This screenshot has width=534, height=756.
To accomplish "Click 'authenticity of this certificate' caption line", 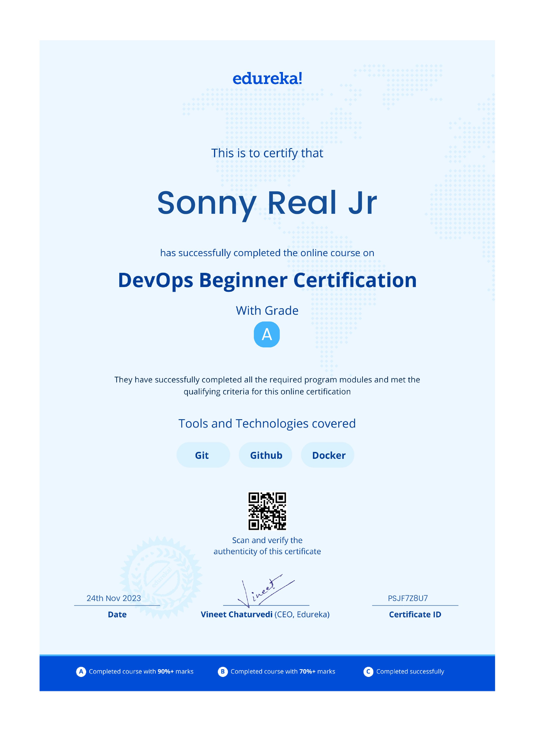I will pyautogui.click(x=267, y=551).
